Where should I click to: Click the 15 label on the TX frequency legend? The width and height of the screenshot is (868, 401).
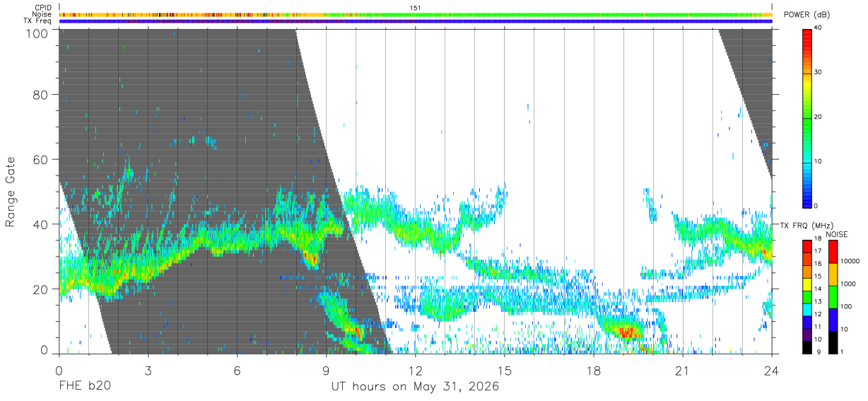818,276
